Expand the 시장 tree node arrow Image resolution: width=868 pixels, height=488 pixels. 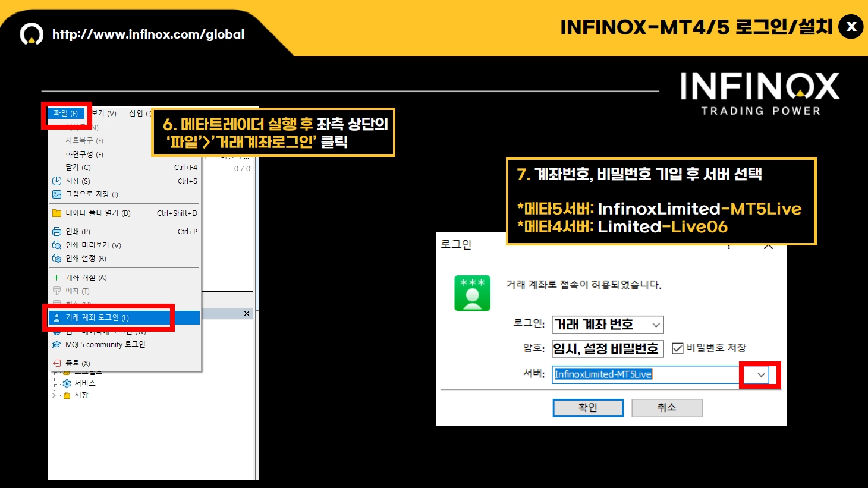coord(54,395)
